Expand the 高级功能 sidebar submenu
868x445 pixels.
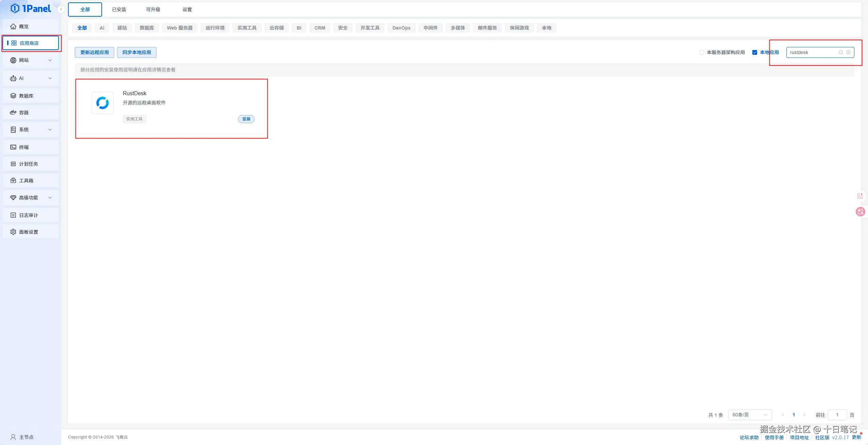click(x=30, y=198)
